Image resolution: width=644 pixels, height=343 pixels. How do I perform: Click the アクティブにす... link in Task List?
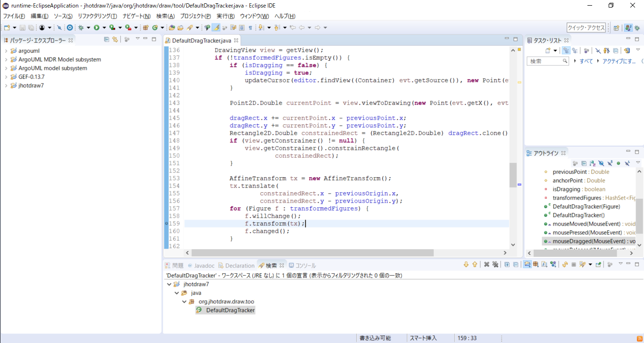coord(619,61)
